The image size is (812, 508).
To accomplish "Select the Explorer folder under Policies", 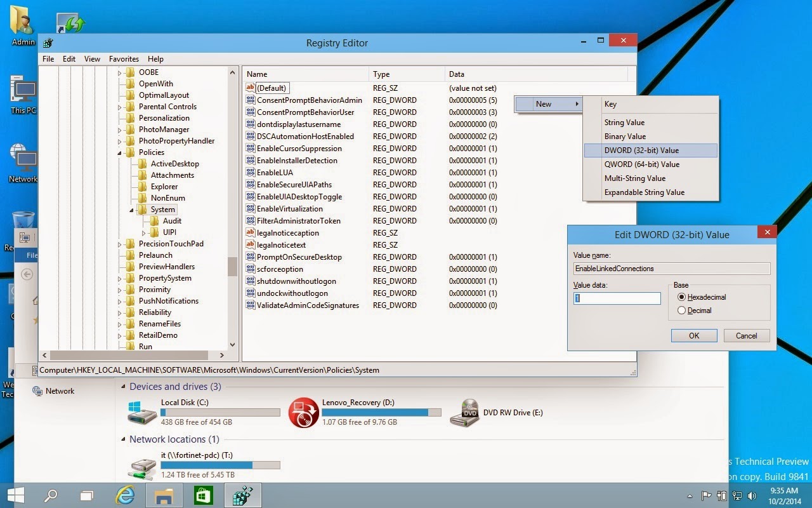I will pyautogui.click(x=164, y=187).
